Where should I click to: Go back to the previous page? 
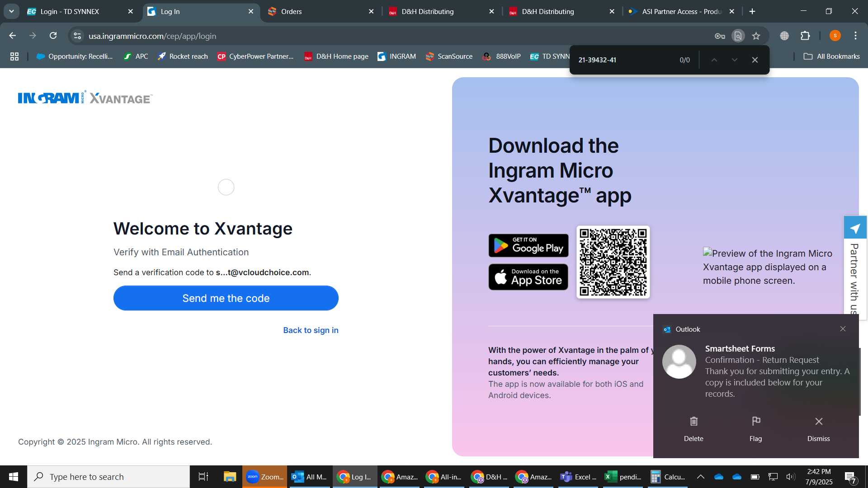(13, 36)
